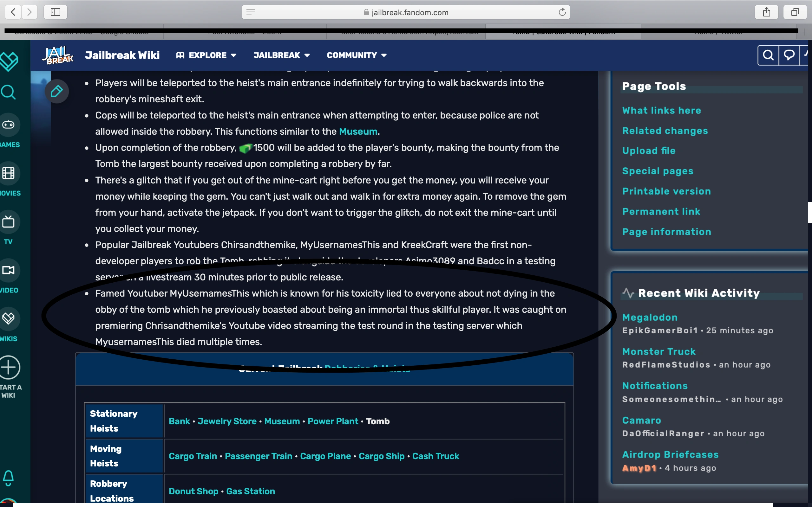Expand the Community dropdown menu

click(356, 55)
